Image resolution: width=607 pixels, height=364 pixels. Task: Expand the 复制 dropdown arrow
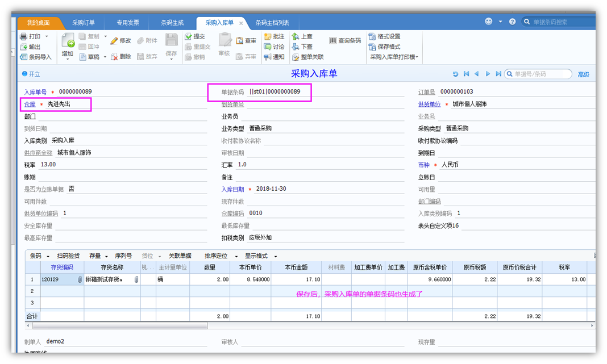point(105,36)
